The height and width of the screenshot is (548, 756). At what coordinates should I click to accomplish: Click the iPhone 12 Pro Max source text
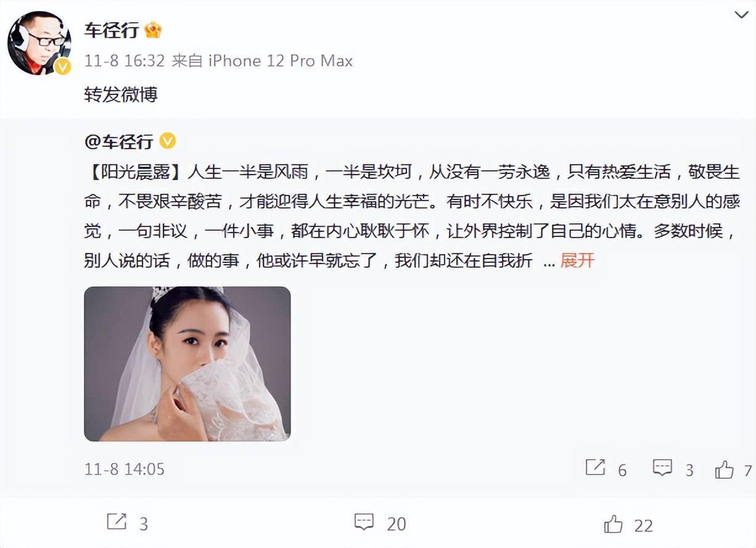point(281,60)
